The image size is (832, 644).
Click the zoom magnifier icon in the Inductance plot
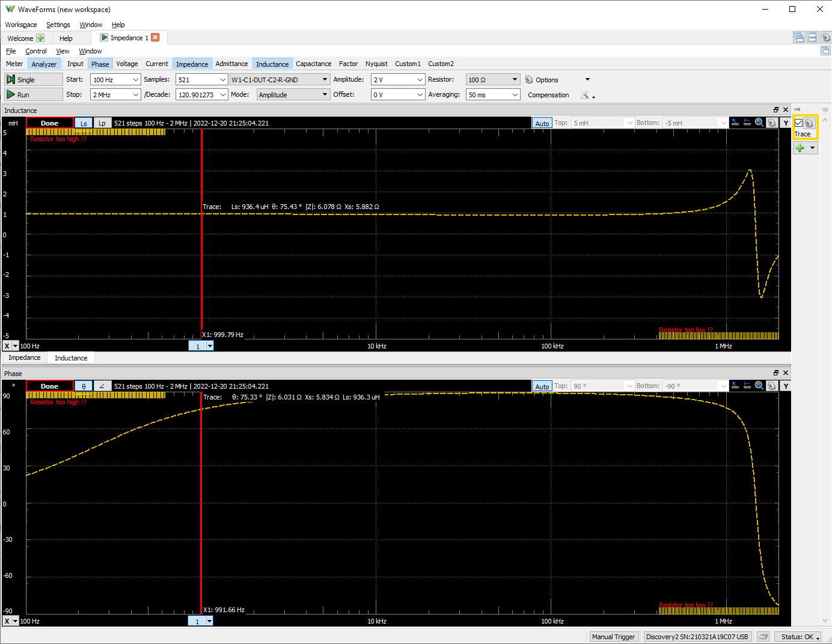(759, 123)
